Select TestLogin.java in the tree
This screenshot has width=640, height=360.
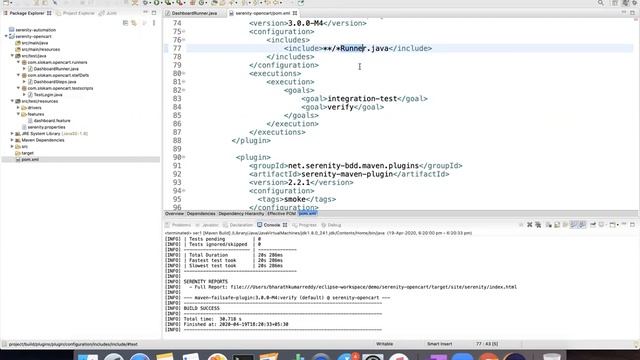pos(48,95)
